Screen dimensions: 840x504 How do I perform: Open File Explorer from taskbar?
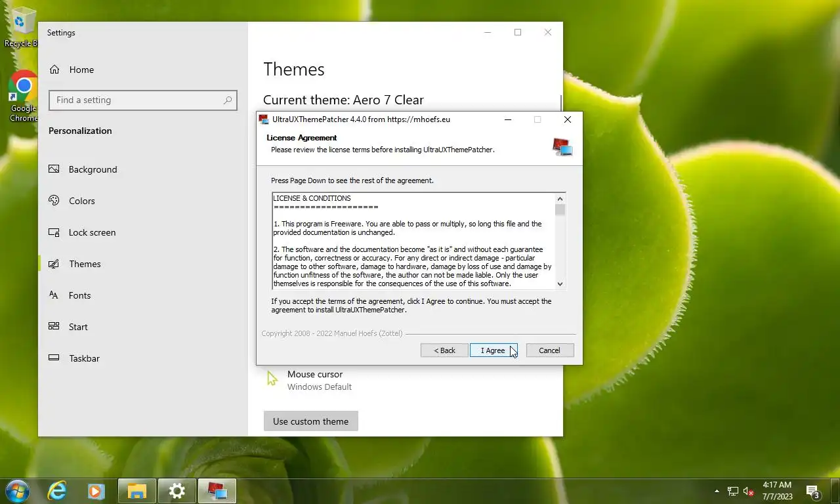[136, 491]
